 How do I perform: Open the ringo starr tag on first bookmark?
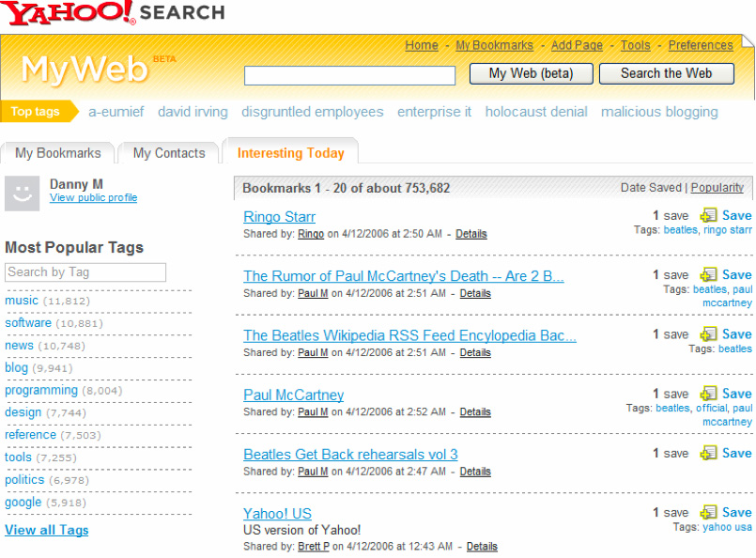click(x=728, y=230)
